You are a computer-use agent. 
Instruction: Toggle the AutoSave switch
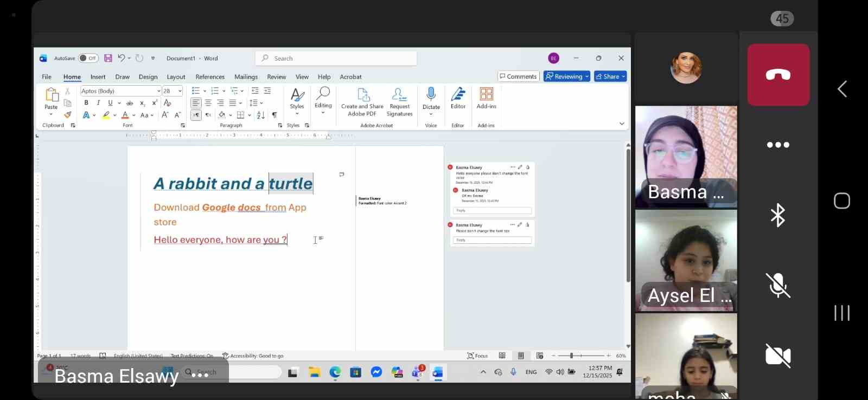pyautogui.click(x=88, y=59)
